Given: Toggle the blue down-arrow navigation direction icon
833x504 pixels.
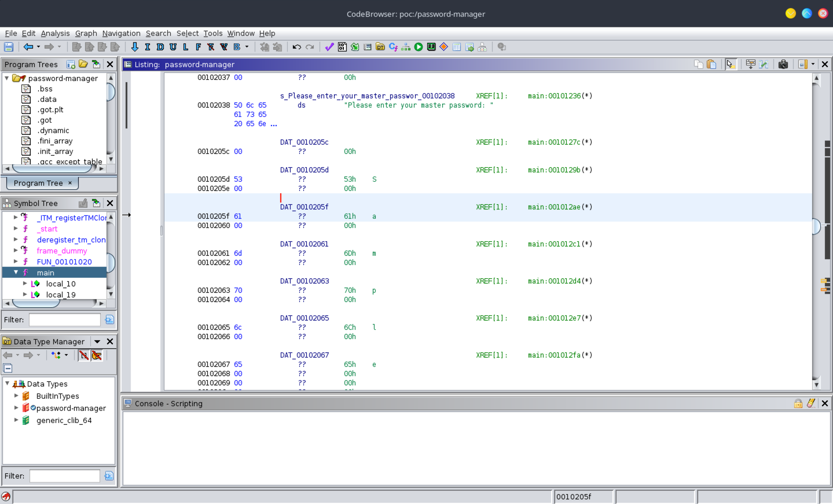Looking at the screenshot, I should click(x=135, y=47).
